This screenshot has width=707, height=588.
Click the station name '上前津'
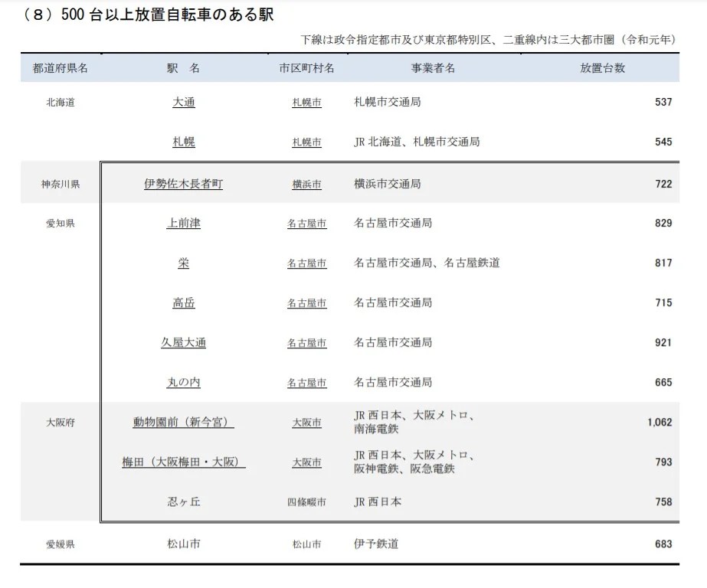(x=184, y=223)
